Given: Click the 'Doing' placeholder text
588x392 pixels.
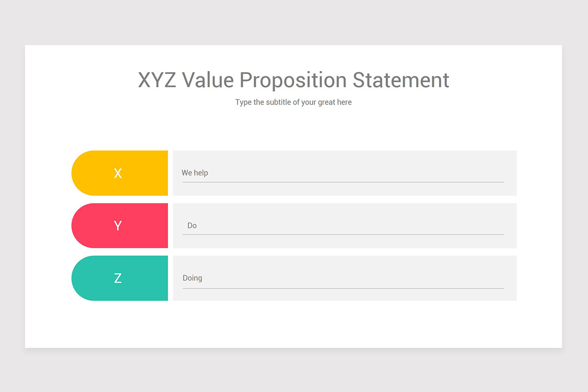Looking at the screenshot, I should coord(192,278).
